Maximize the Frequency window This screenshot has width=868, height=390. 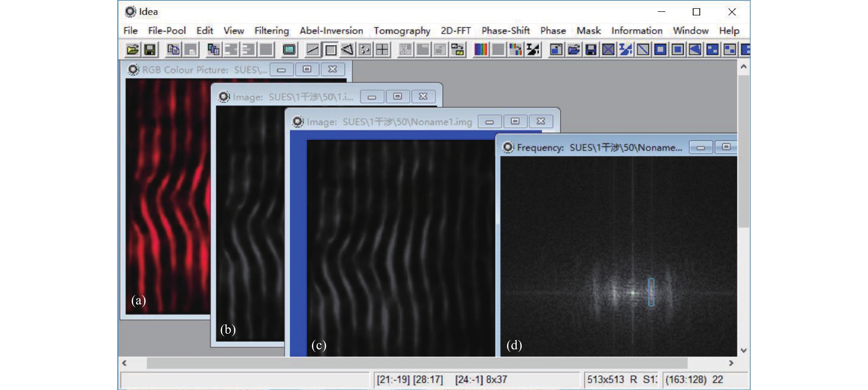point(726,148)
